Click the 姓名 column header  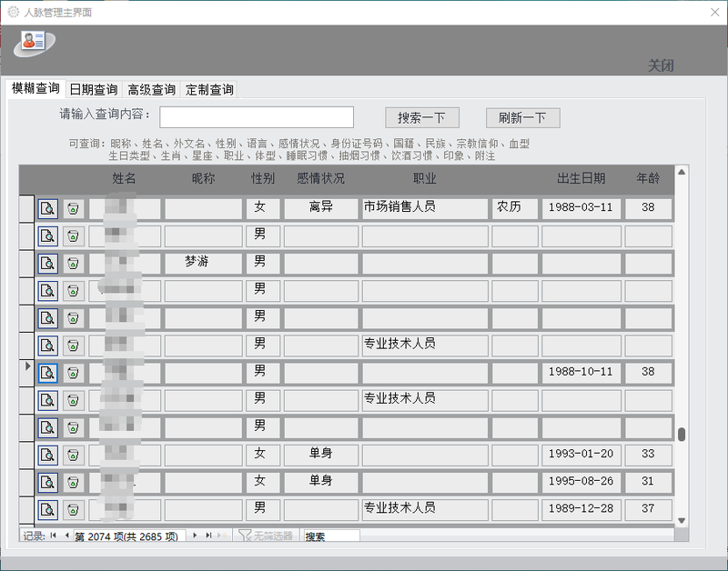coord(124,178)
